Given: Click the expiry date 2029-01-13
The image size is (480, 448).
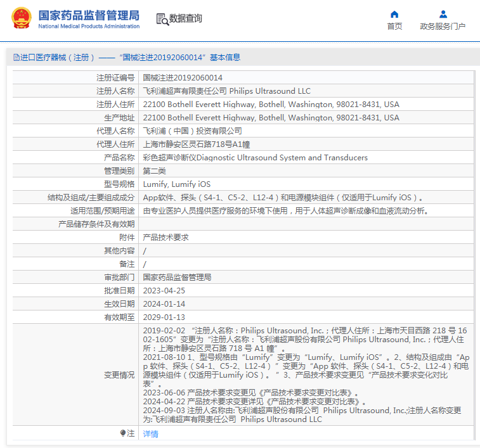Looking at the screenshot, I should pyautogui.click(x=164, y=317).
